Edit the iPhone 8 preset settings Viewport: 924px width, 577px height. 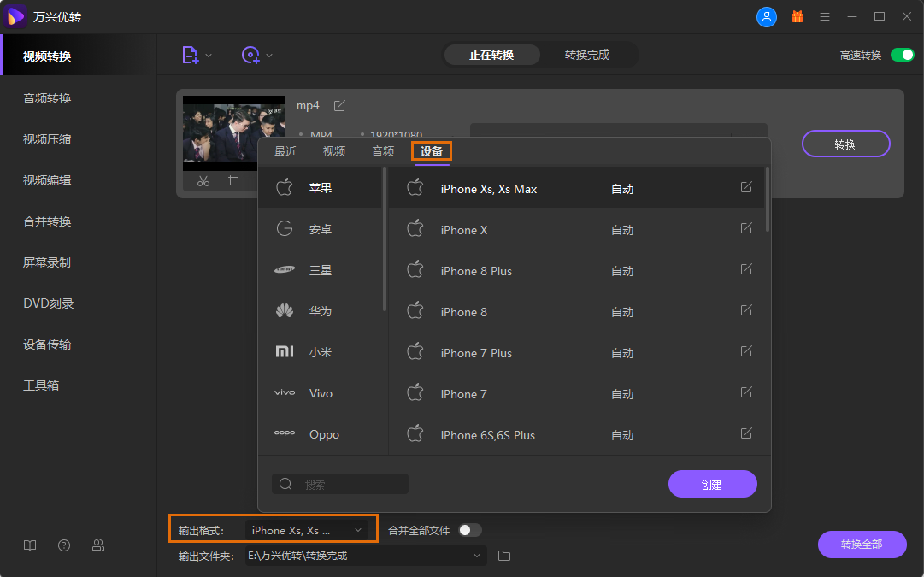pos(746,310)
